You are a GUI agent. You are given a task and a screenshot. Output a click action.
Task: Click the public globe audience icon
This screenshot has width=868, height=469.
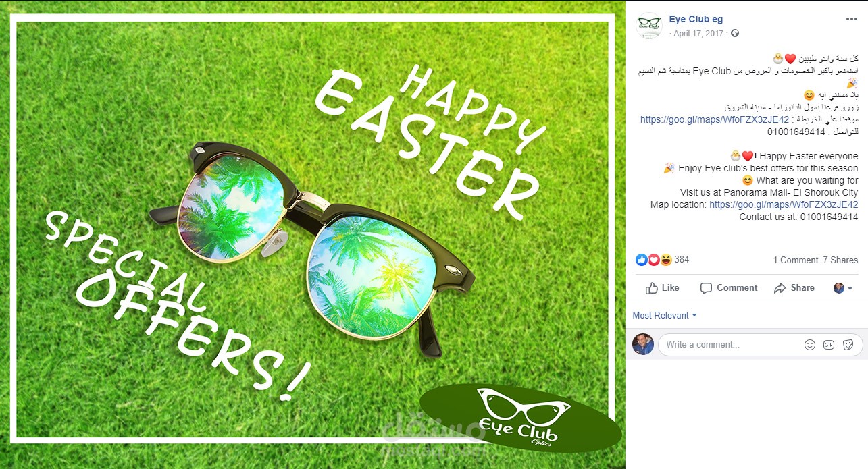(735, 33)
